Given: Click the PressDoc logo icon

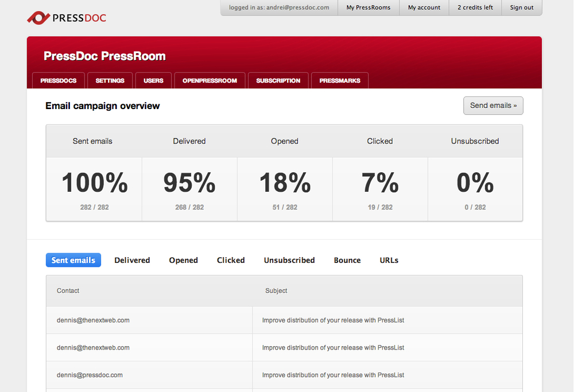Looking at the screenshot, I should [x=38, y=18].
